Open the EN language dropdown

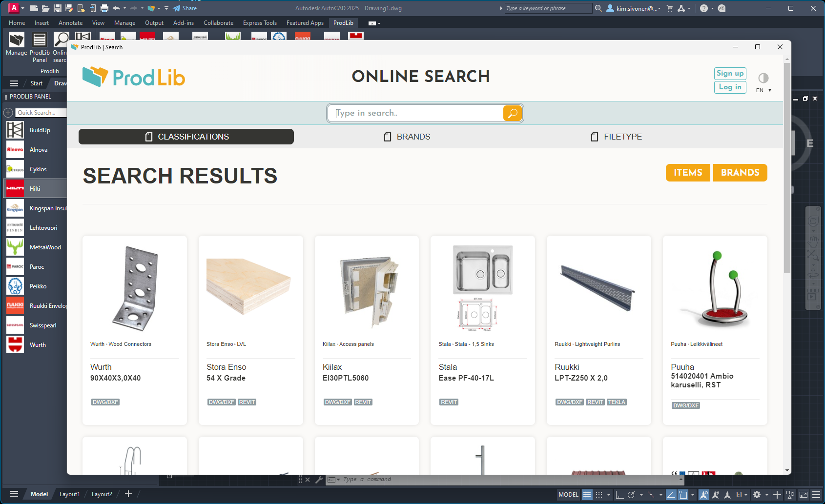tap(764, 90)
